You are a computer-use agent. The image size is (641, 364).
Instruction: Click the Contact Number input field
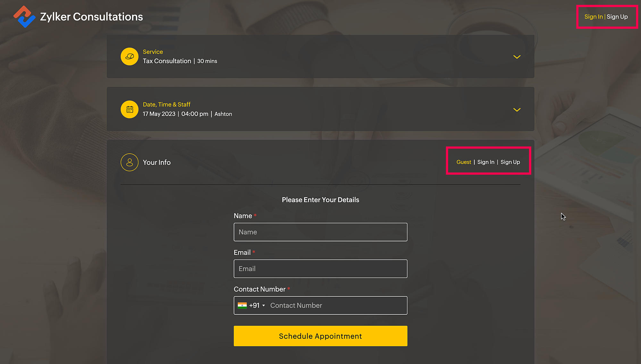coord(337,305)
